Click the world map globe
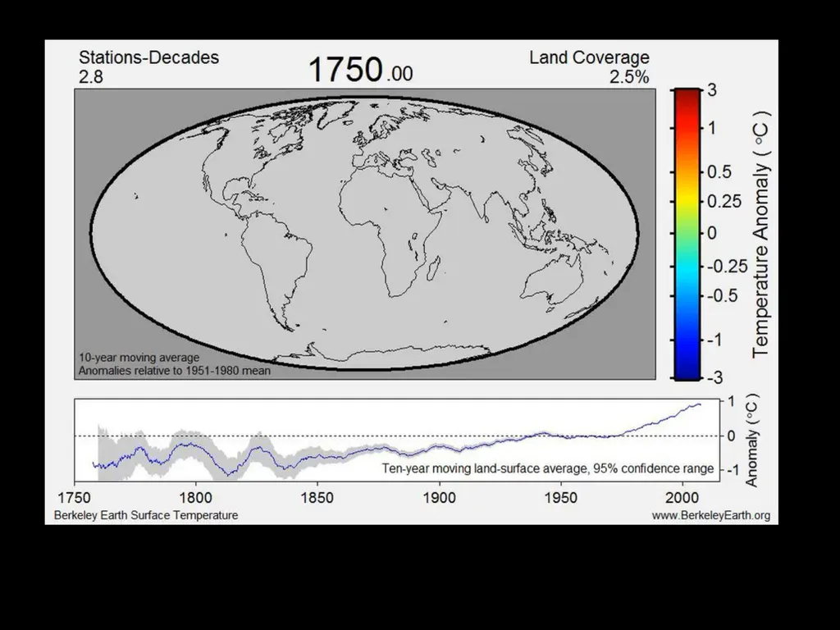 click(364, 234)
